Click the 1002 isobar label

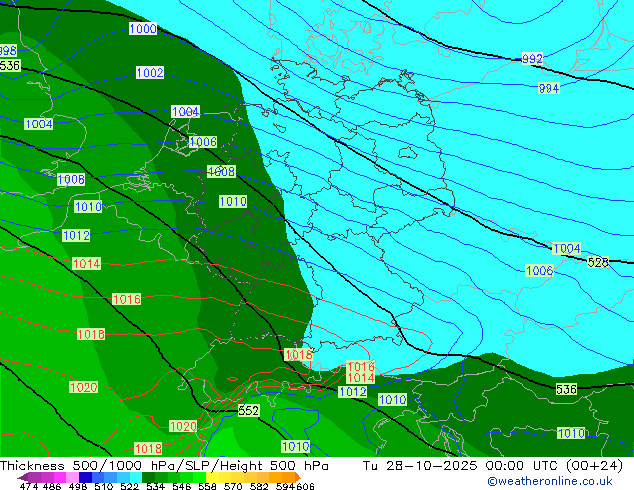[x=150, y=73]
